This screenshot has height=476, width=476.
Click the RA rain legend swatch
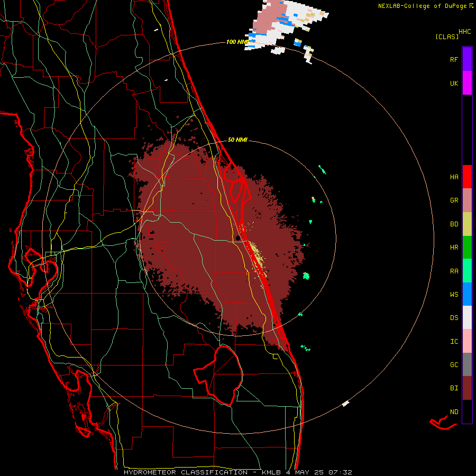pos(467,271)
